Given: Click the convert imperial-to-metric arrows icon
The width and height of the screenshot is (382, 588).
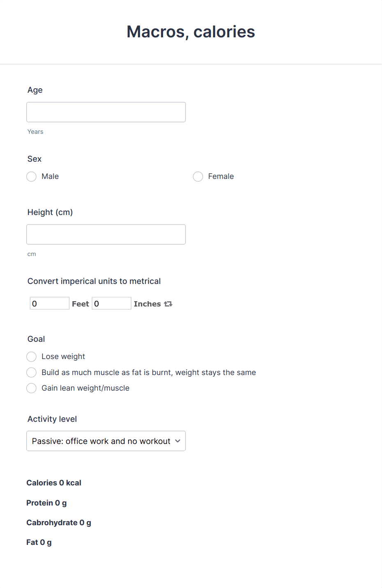Looking at the screenshot, I should pos(168,304).
